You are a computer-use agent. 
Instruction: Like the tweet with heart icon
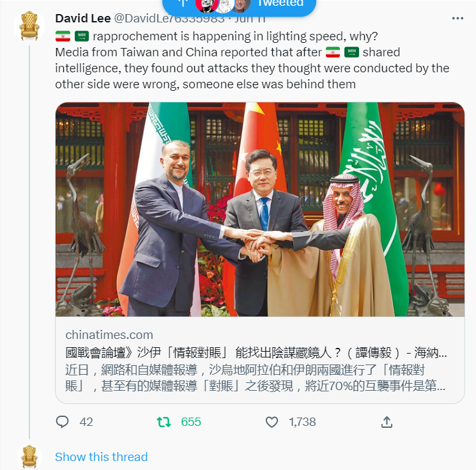272,422
